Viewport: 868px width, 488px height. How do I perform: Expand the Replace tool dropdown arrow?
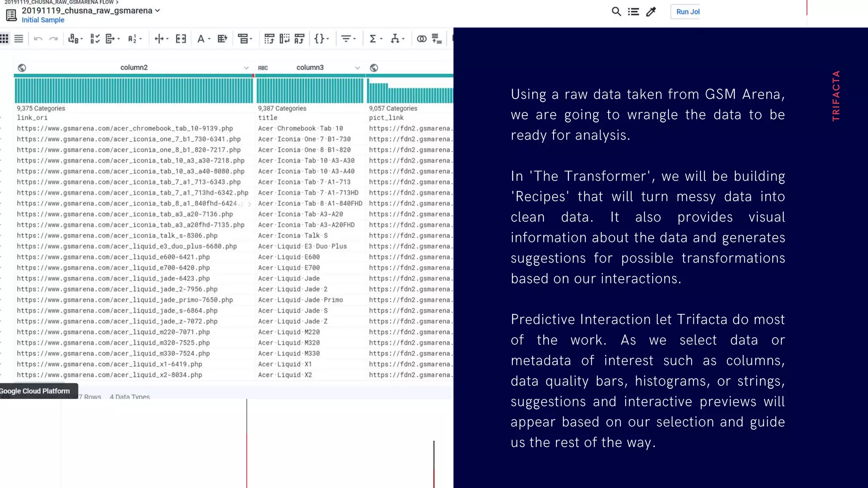81,39
